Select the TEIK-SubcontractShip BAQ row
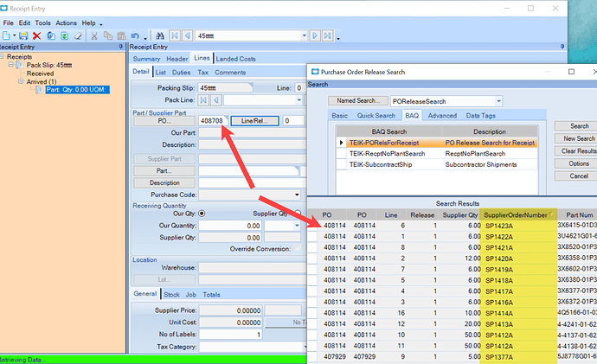The height and width of the screenshot is (364, 597). coord(437,164)
